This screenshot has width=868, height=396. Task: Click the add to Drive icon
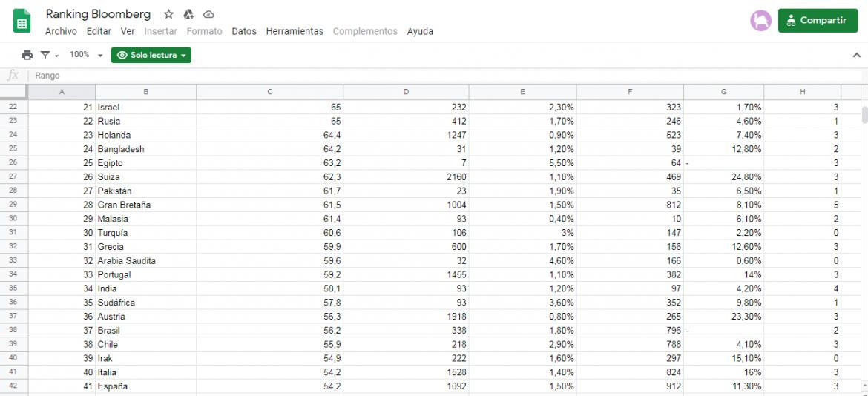pos(188,14)
